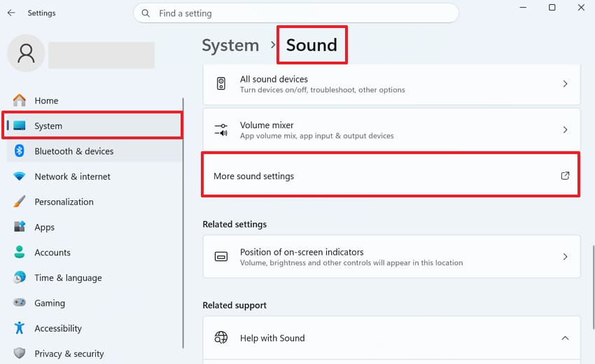Click the on-screen indicators icon
This screenshot has width=595, height=364.
pyautogui.click(x=220, y=257)
